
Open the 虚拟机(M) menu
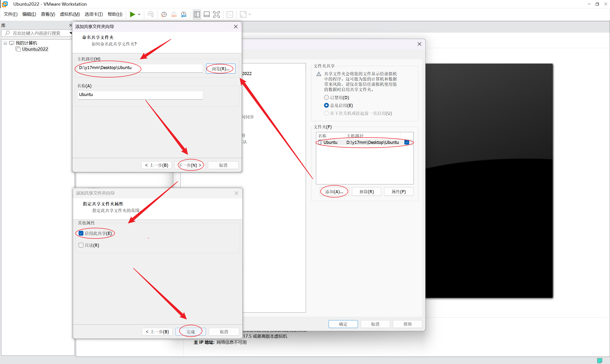point(70,14)
